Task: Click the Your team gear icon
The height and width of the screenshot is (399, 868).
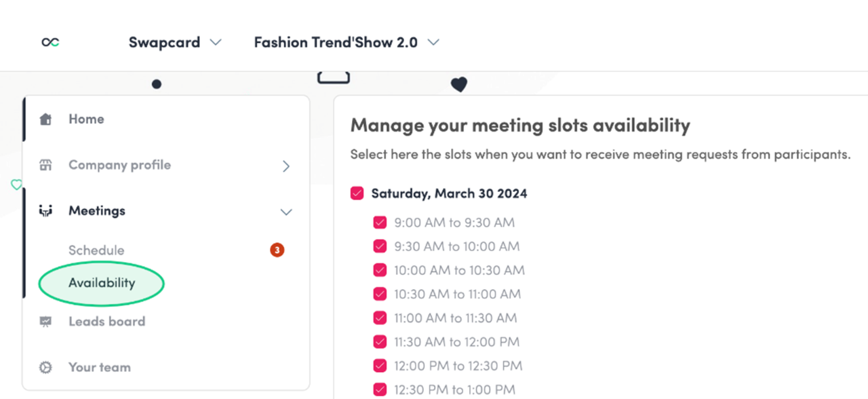Action: click(45, 367)
